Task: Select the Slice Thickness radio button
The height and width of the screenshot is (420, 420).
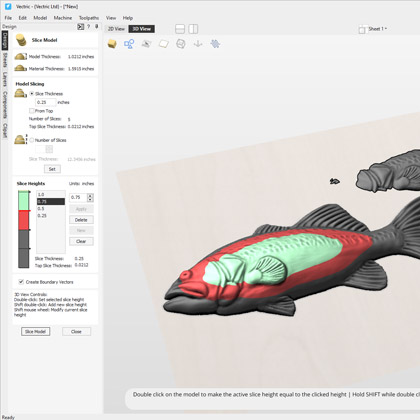Action: (x=32, y=94)
